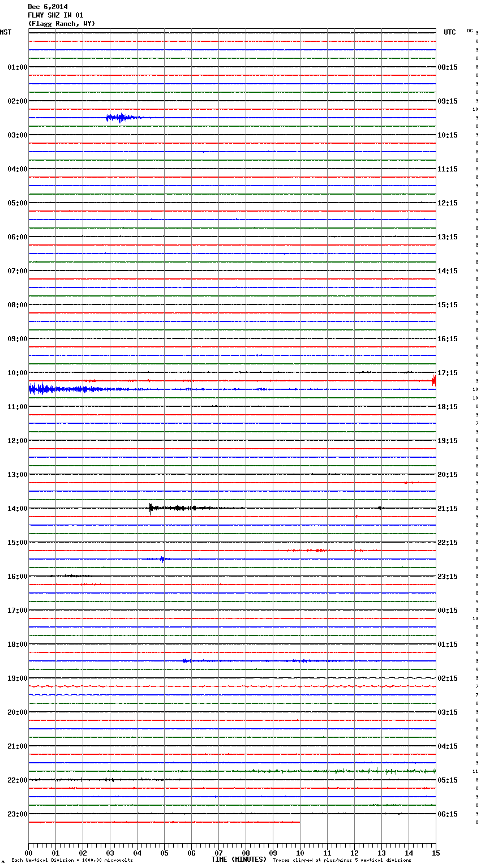The width and height of the screenshot is (481, 868).
Task: Click the UTC timezone header
Action: point(449,32)
